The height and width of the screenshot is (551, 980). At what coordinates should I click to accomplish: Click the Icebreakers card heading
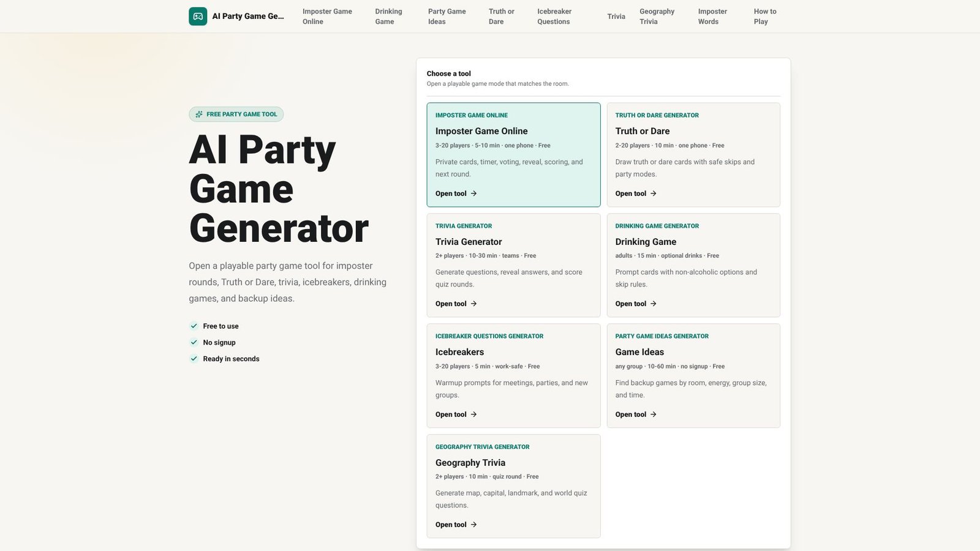tap(459, 352)
